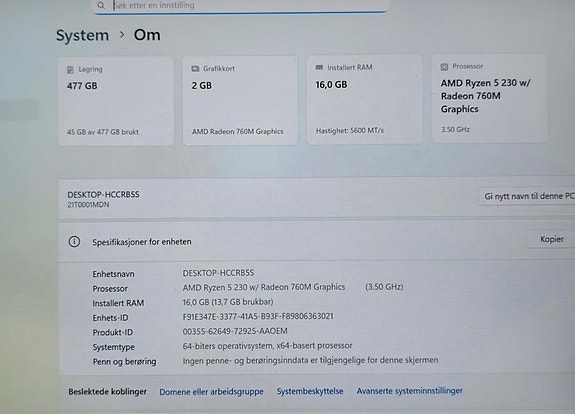
Task: Click the Grafikkort graphics card icon
Action: (x=195, y=69)
